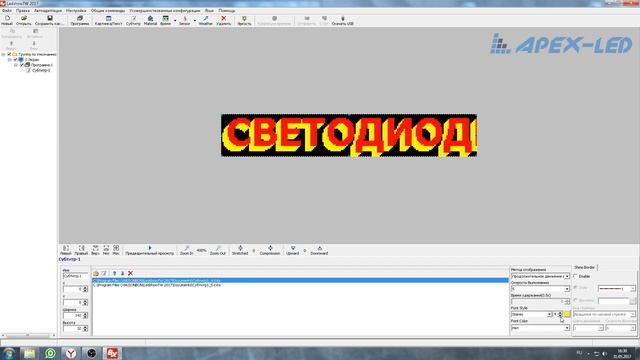Switch to the Shine Border tab

(584, 267)
